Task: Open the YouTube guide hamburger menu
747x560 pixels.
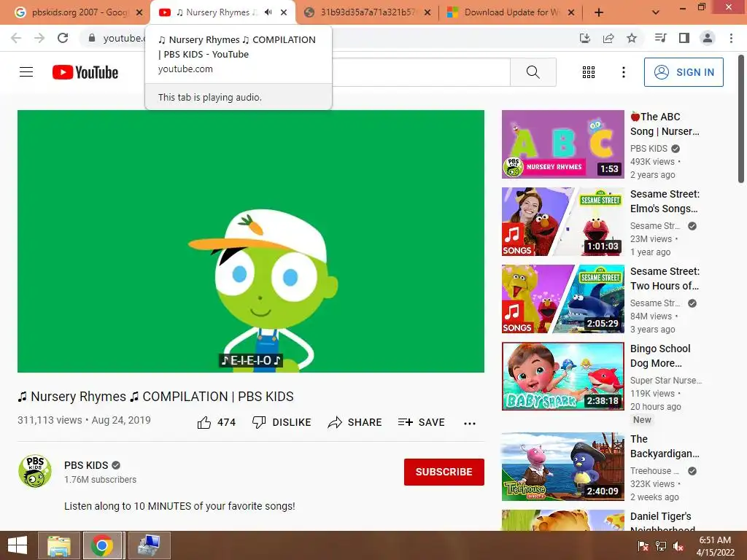Action: (x=26, y=72)
